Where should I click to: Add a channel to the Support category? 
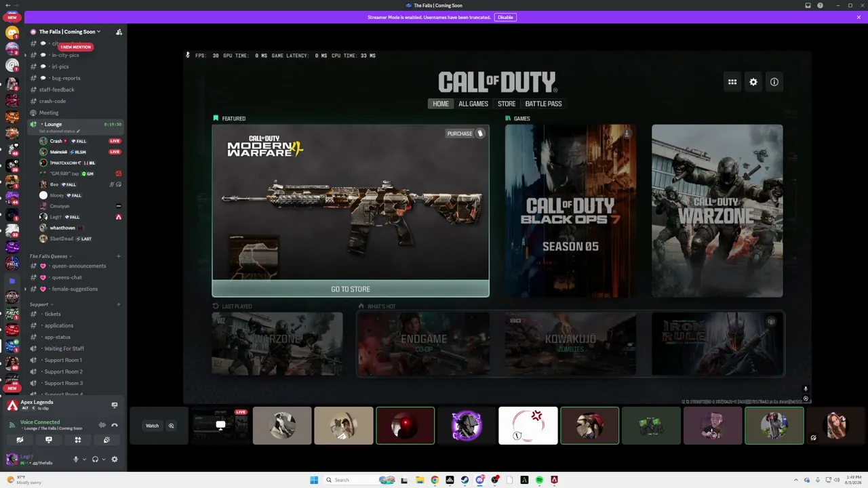(x=119, y=304)
